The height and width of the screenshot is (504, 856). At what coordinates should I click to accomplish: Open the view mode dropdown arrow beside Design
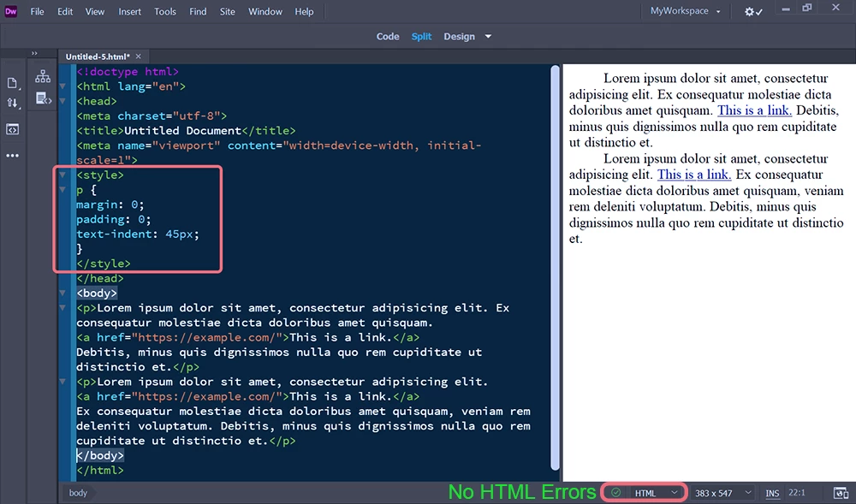(488, 37)
